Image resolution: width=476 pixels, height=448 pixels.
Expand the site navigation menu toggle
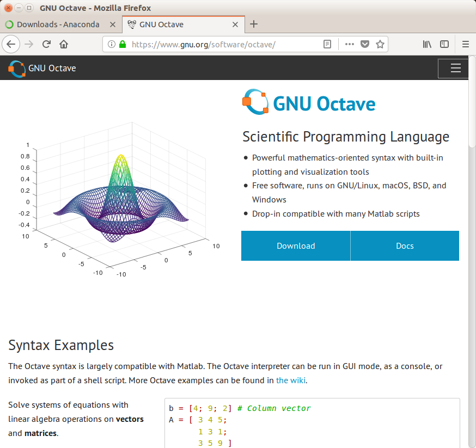click(453, 68)
